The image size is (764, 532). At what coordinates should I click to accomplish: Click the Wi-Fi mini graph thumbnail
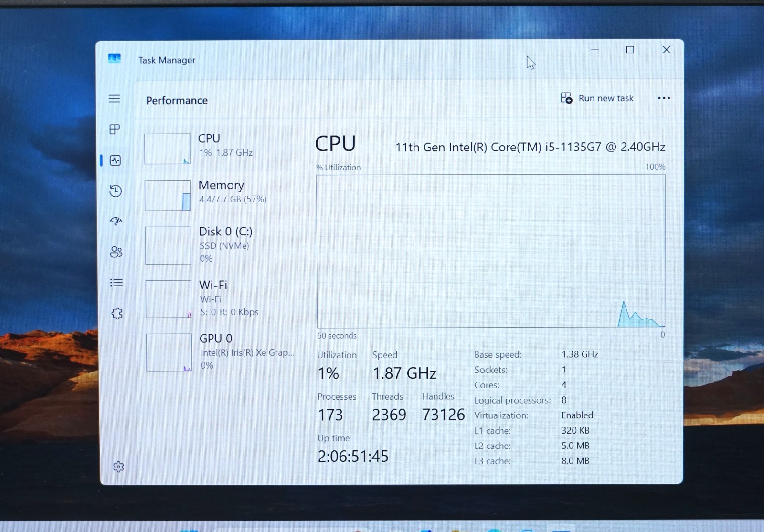point(169,299)
